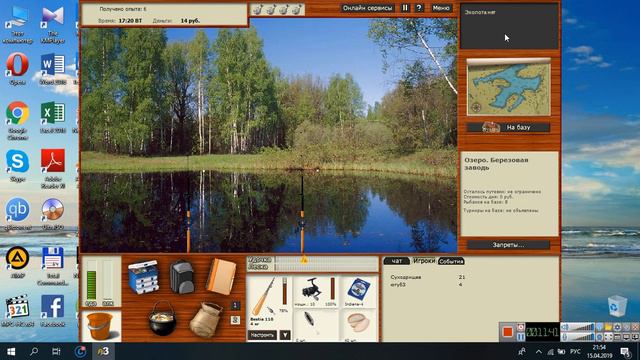Click the black cooking pot
Image resolution: width=640 pixels, height=360 pixels.
coord(162,318)
